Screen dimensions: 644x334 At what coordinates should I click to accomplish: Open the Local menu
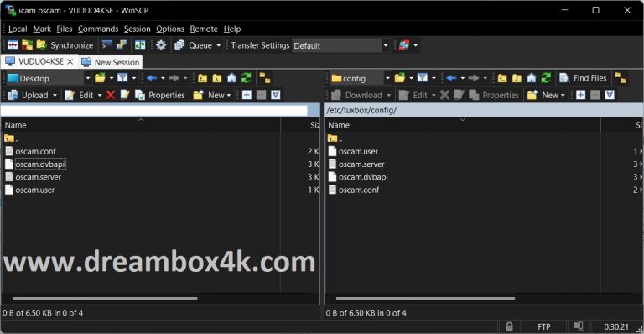coord(18,29)
